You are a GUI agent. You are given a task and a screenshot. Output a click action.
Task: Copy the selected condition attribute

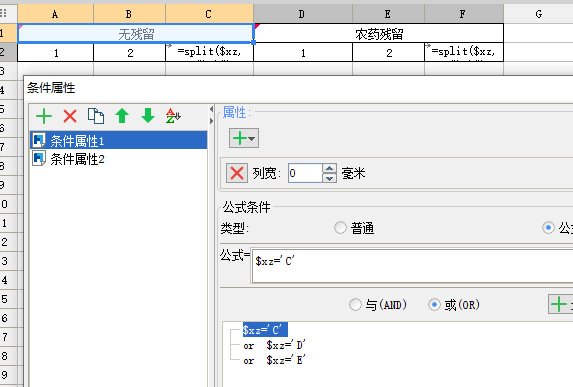(x=96, y=116)
